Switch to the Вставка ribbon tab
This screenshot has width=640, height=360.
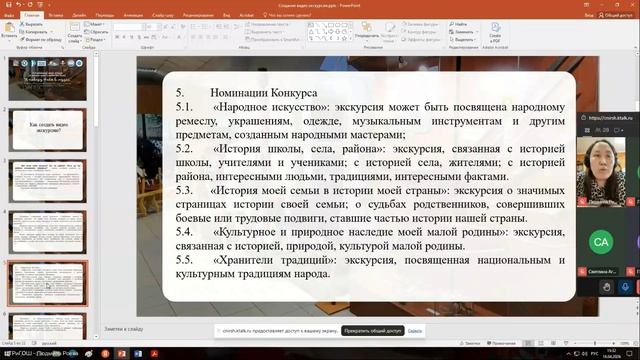click(56, 15)
